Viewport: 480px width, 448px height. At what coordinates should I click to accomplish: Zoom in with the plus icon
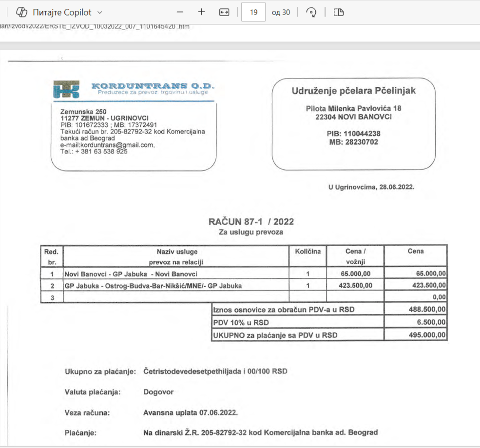pyautogui.click(x=202, y=12)
